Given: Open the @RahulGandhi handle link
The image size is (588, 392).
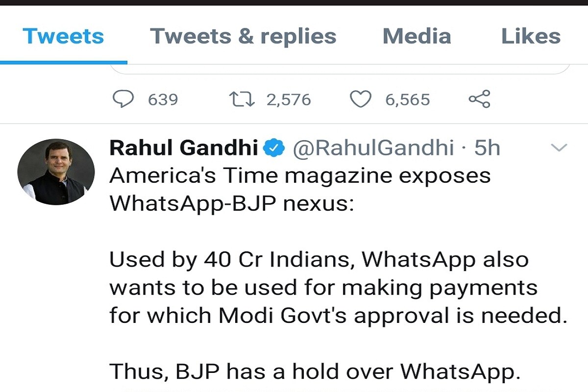Looking at the screenshot, I should (373, 147).
